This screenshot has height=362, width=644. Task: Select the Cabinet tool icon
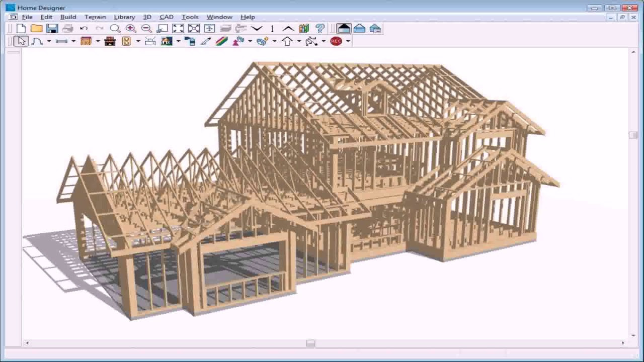[x=86, y=41]
